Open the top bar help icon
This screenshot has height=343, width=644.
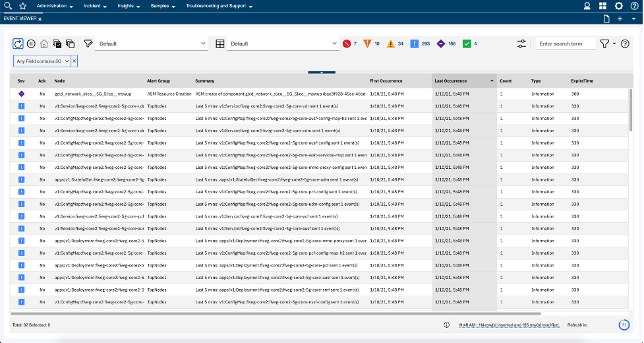pos(634,6)
